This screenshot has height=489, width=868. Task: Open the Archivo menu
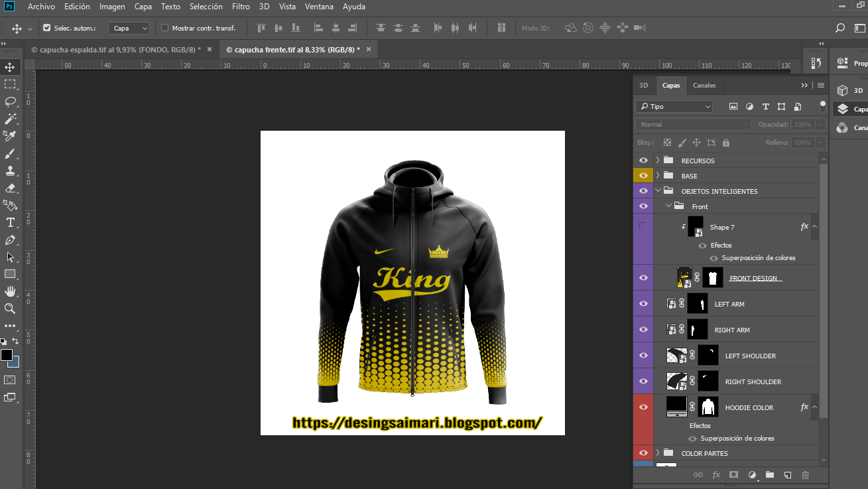coord(41,7)
